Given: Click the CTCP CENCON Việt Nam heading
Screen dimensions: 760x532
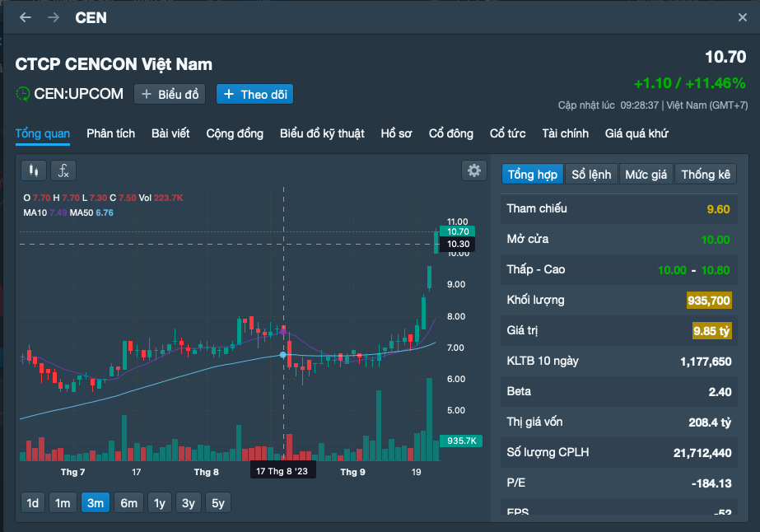Looking at the screenshot, I should [x=114, y=64].
